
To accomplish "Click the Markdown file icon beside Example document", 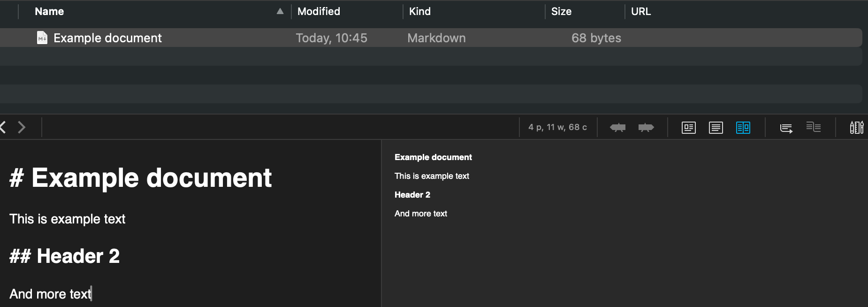I will (42, 38).
